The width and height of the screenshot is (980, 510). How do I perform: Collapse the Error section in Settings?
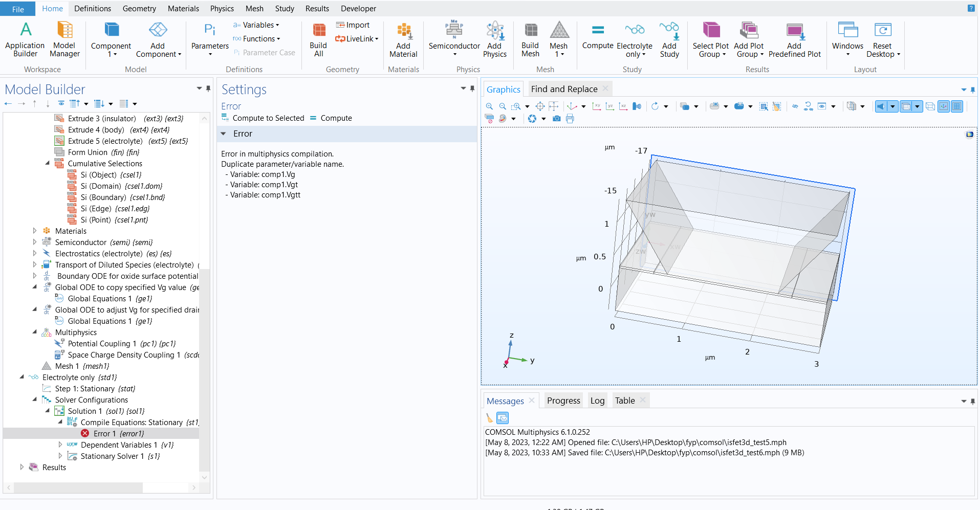224,134
